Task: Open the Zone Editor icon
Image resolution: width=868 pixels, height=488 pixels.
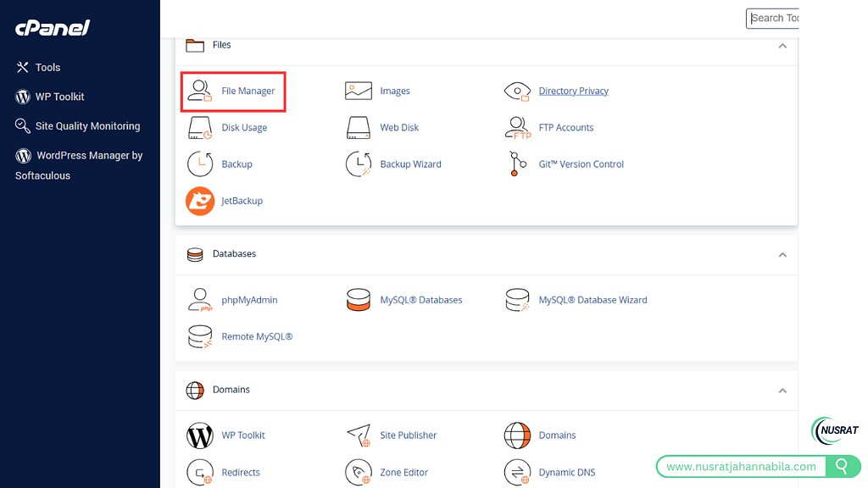Action: [359, 473]
